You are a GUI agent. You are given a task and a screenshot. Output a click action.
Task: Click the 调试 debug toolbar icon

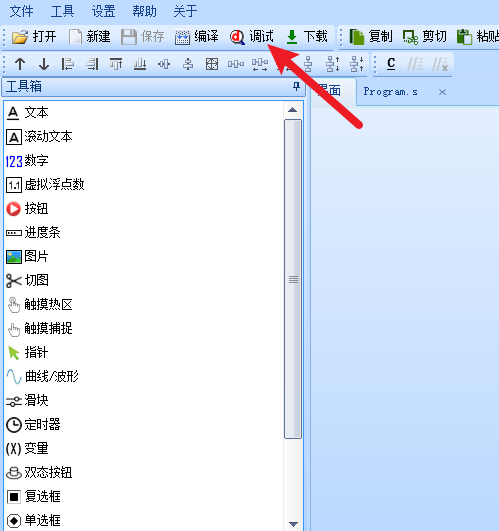(x=237, y=37)
